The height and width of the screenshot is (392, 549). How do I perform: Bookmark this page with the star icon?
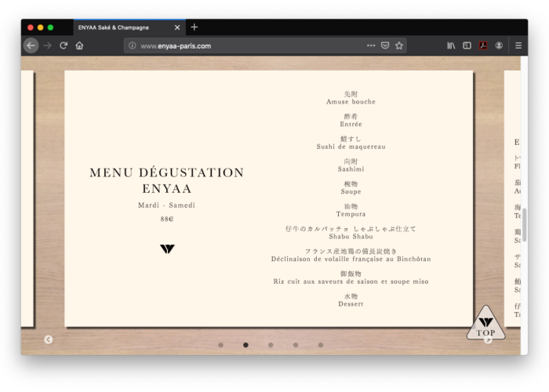pos(399,45)
